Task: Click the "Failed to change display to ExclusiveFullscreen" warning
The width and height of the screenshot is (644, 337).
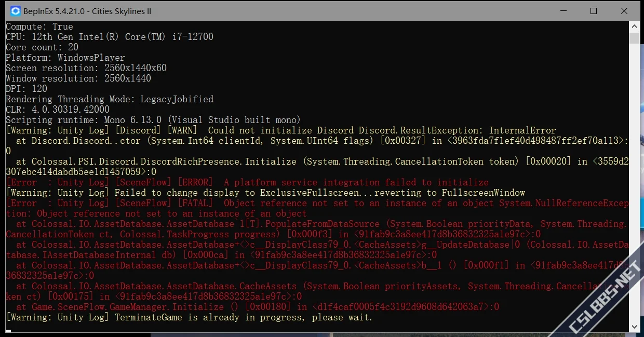Action: point(265,193)
